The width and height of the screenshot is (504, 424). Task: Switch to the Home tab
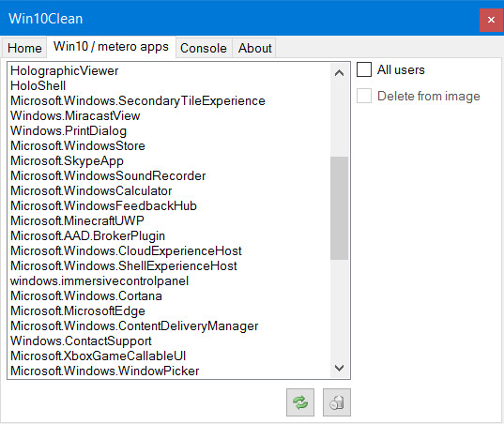24,48
